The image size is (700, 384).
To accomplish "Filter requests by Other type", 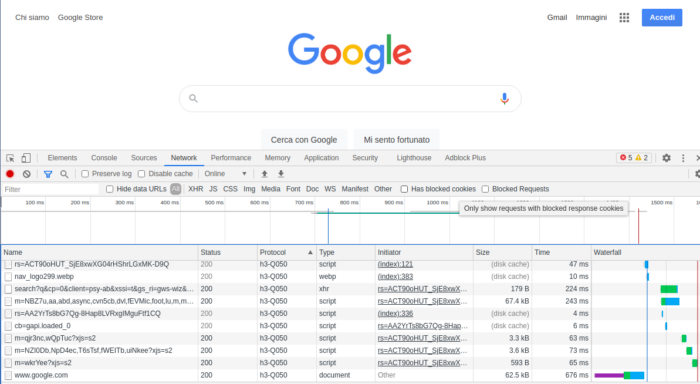I will pos(383,189).
